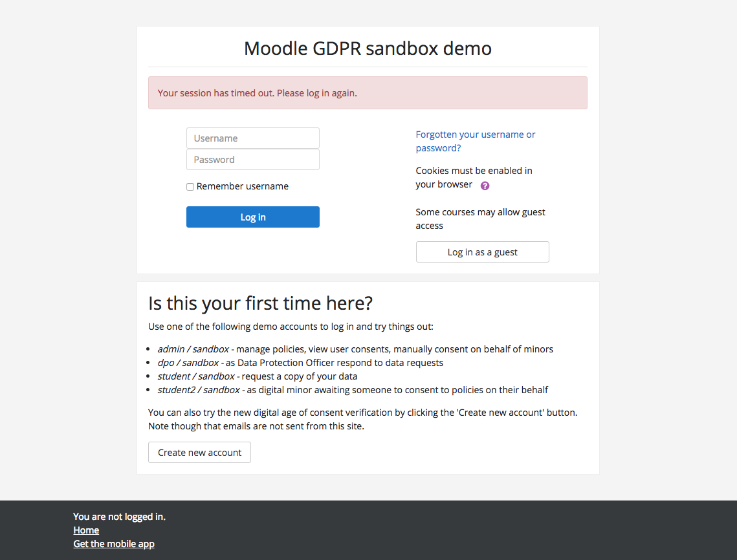
Task: Click You are not logged in text
Action: (x=120, y=516)
